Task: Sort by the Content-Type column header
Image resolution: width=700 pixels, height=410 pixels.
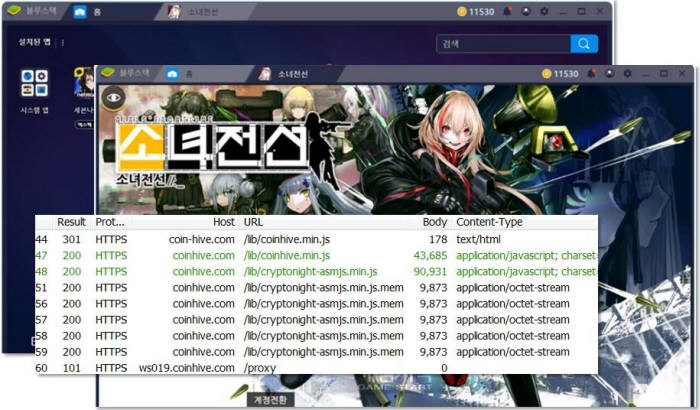Action: point(489,222)
